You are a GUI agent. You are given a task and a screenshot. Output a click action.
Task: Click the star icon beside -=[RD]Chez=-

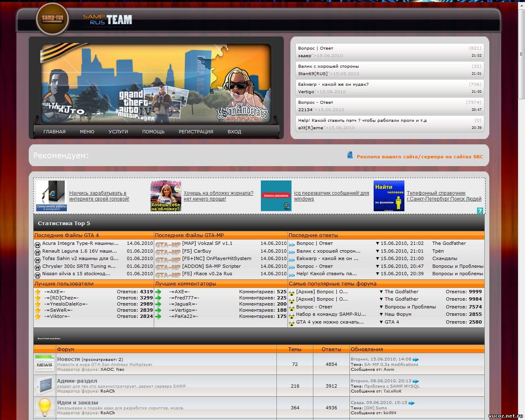[38, 298]
